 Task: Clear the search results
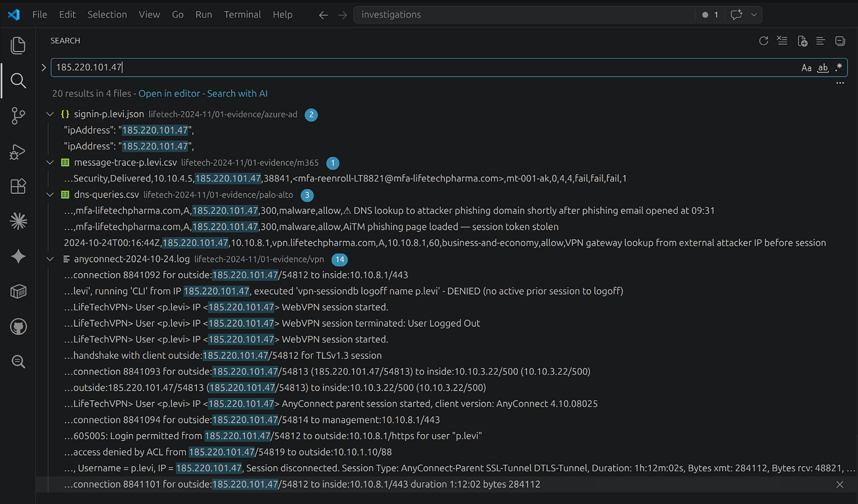pyautogui.click(x=782, y=41)
